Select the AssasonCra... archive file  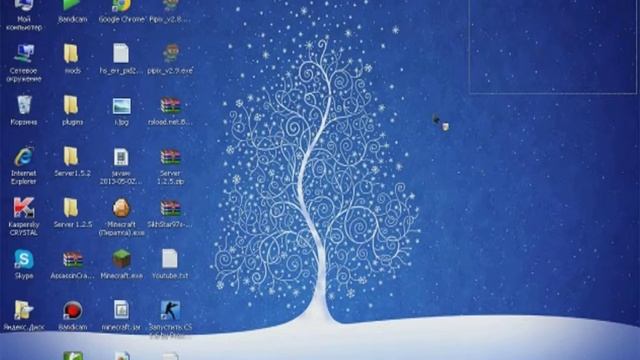tap(72, 264)
